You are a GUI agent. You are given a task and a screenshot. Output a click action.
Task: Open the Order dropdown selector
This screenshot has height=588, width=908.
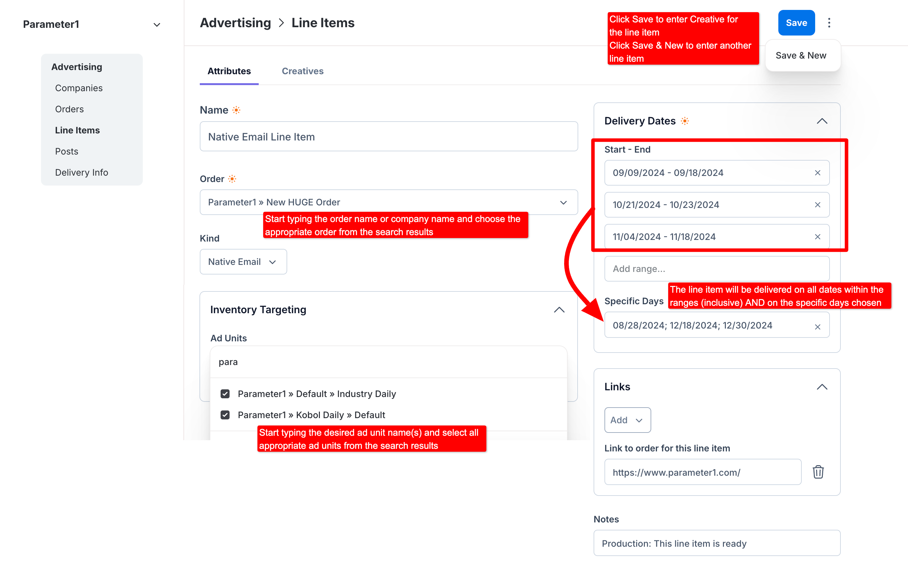[563, 203]
